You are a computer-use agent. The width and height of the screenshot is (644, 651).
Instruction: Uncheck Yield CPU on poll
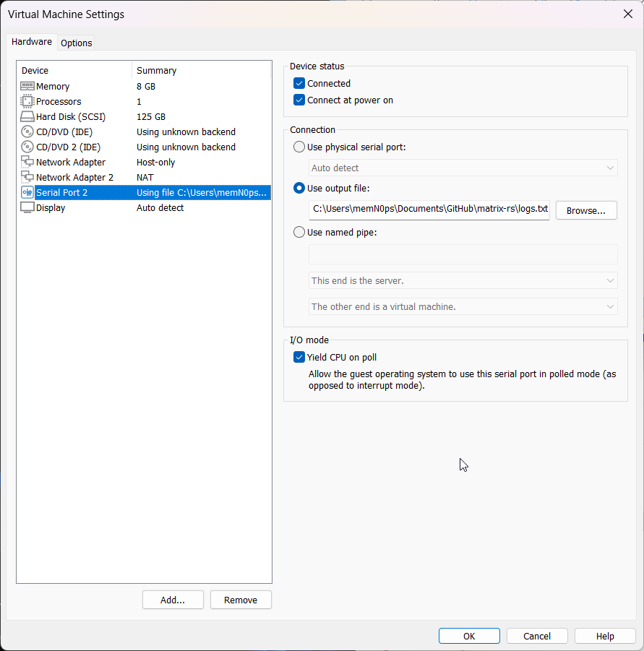point(299,356)
